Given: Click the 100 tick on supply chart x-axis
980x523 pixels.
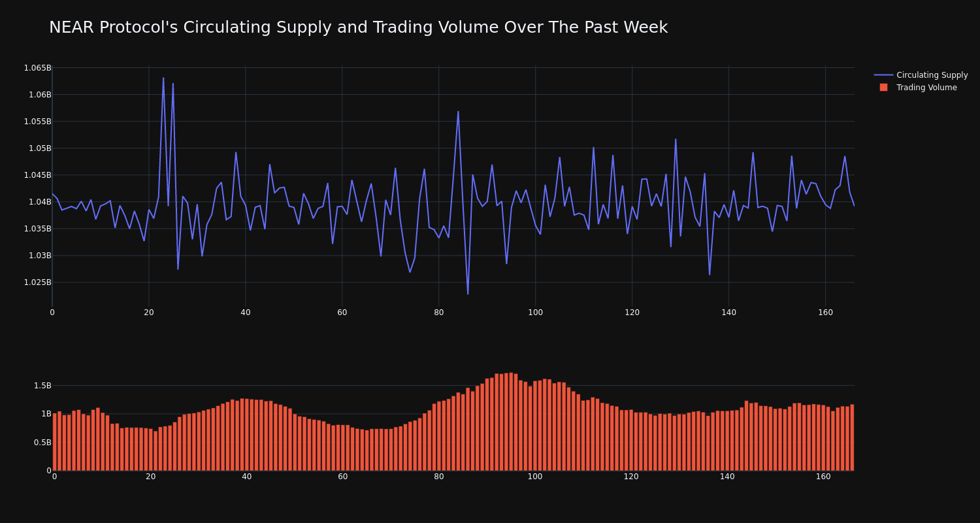Looking at the screenshot, I should 536,312.
